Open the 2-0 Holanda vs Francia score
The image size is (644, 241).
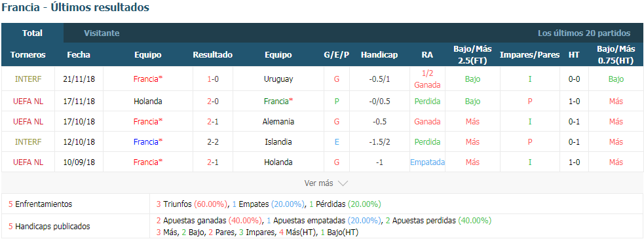pyautogui.click(x=213, y=101)
